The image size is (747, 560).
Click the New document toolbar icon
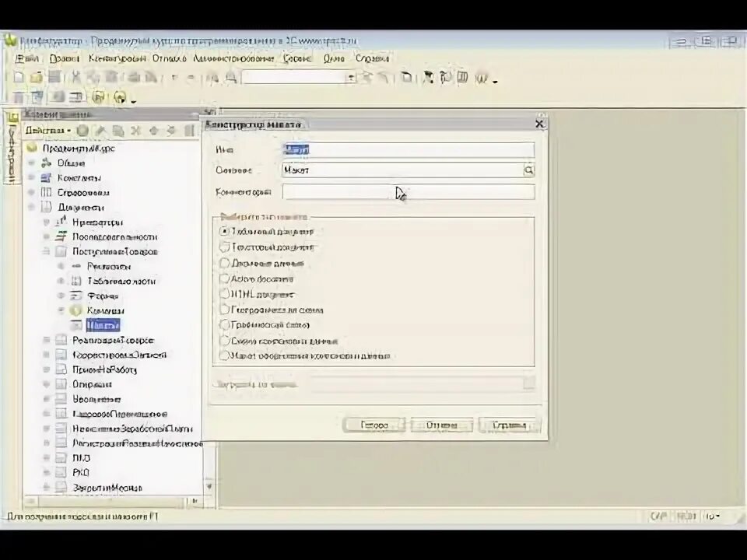[x=19, y=77]
